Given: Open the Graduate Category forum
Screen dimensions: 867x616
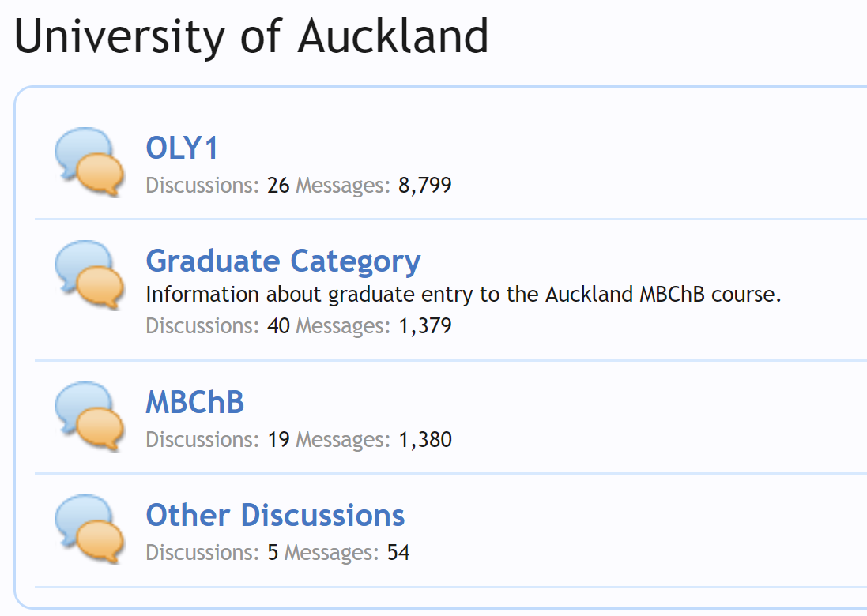Looking at the screenshot, I should [283, 261].
